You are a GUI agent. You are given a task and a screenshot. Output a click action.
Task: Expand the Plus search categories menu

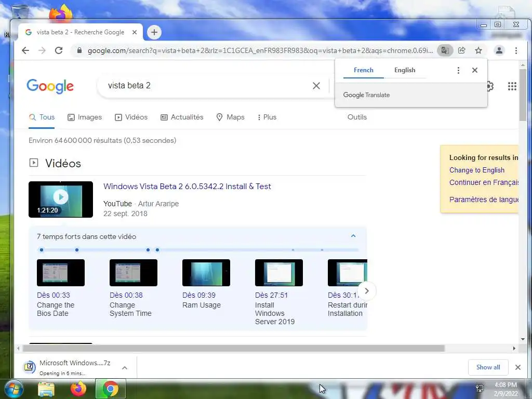pyautogui.click(x=267, y=117)
